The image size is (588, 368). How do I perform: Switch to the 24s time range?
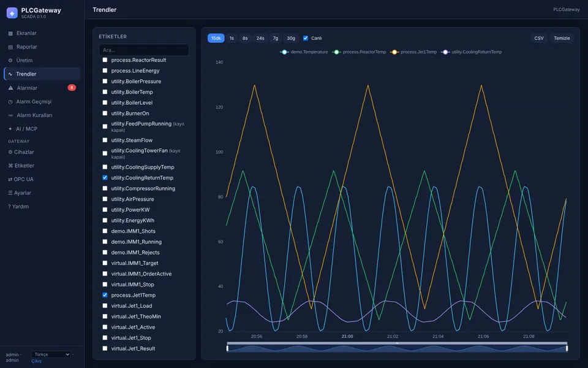(x=260, y=38)
